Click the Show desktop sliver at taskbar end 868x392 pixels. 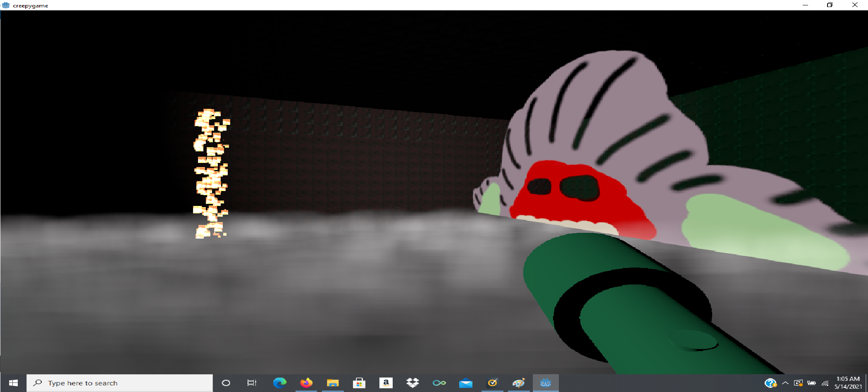tap(866, 383)
